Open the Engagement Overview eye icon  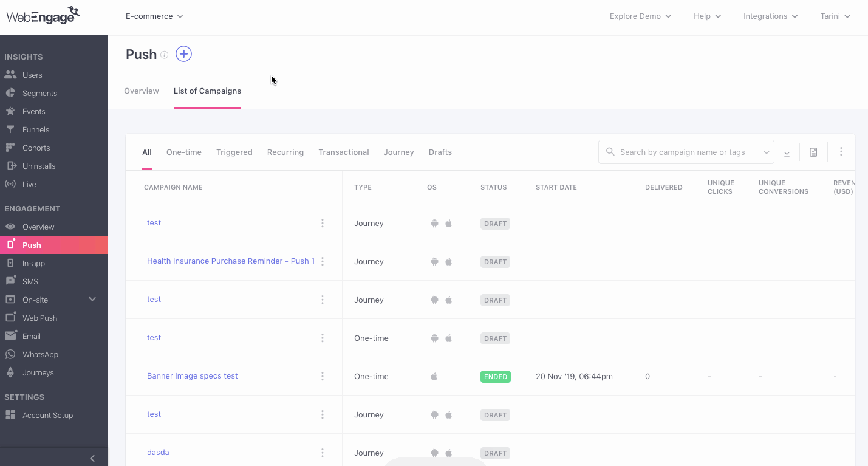click(x=10, y=227)
